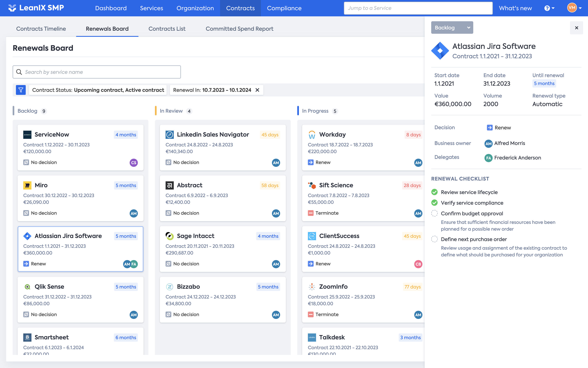Image resolution: width=588 pixels, height=368 pixels.
Task: Click the ServiceNow logo icon
Action: coord(27,135)
